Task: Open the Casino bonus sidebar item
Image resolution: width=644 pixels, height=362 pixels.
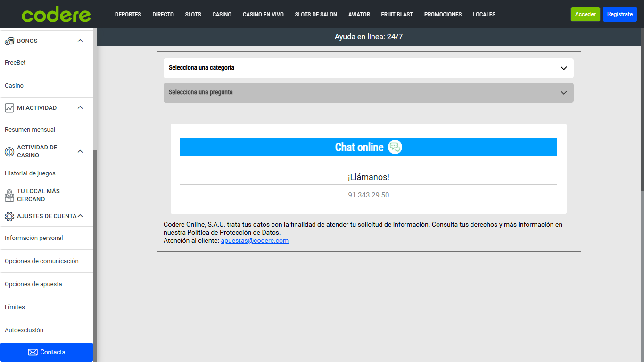Action: pyautogui.click(x=47, y=86)
